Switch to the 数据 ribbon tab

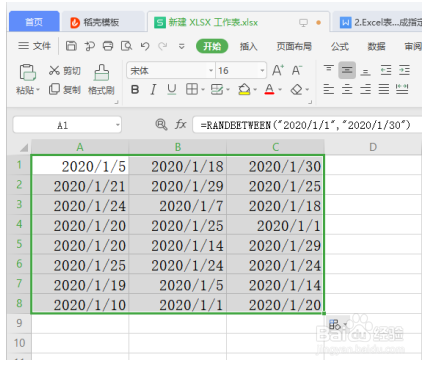coord(377,46)
